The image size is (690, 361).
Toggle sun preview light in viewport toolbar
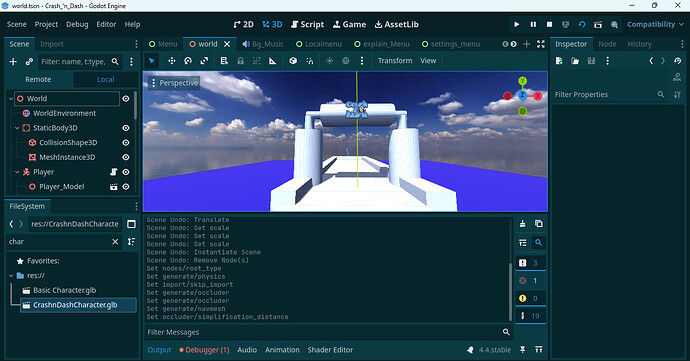click(329, 61)
